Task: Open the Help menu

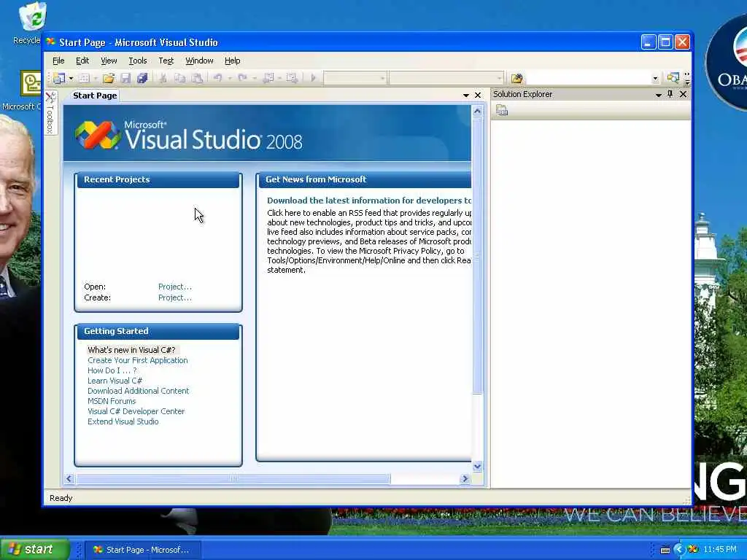Action: click(x=232, y=61)
